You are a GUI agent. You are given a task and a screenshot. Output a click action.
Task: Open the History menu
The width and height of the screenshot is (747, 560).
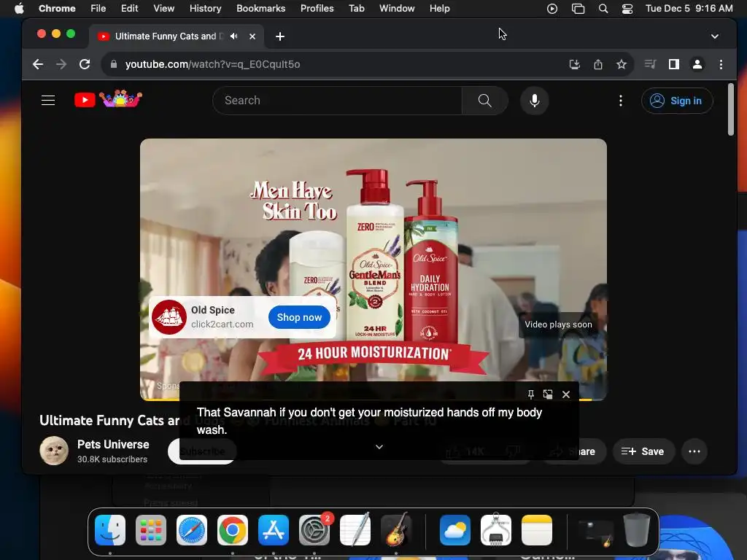(205, 9)
